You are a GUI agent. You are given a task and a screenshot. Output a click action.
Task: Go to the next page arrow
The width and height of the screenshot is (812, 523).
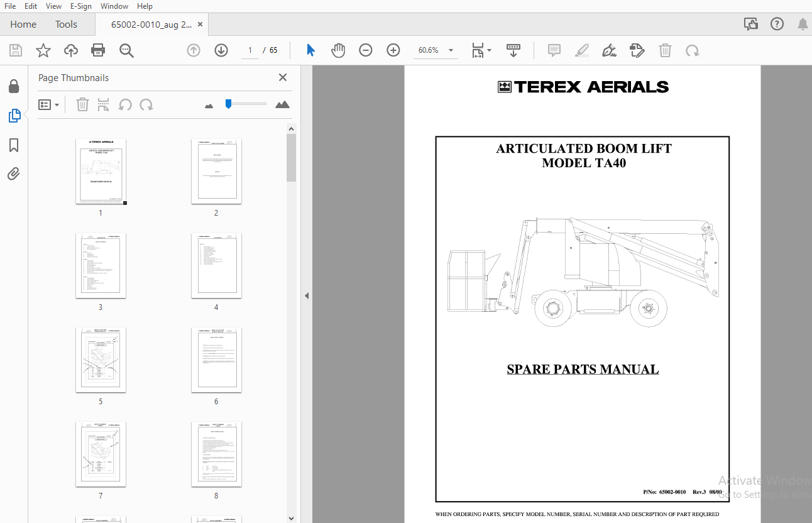221,50
